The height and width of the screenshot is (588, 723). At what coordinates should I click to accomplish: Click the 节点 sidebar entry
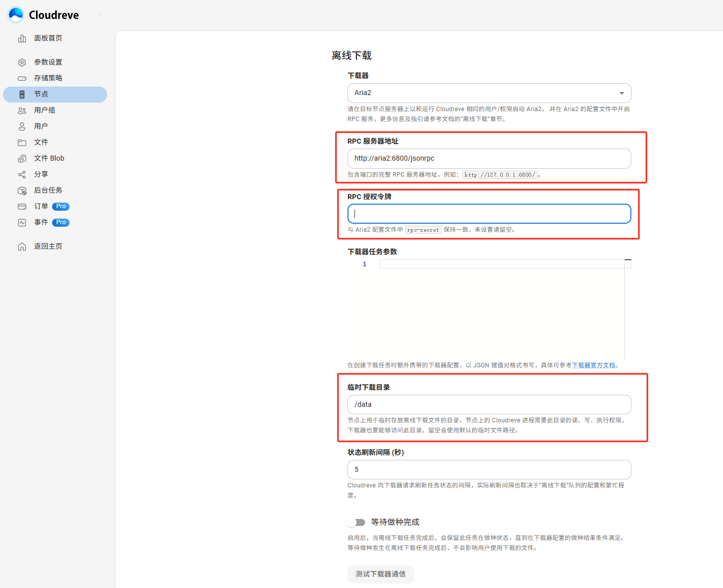point(42,94)
